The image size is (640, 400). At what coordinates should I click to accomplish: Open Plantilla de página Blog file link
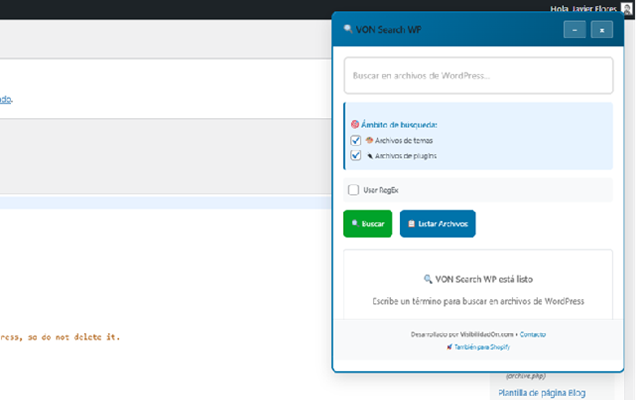pos(542,393)
